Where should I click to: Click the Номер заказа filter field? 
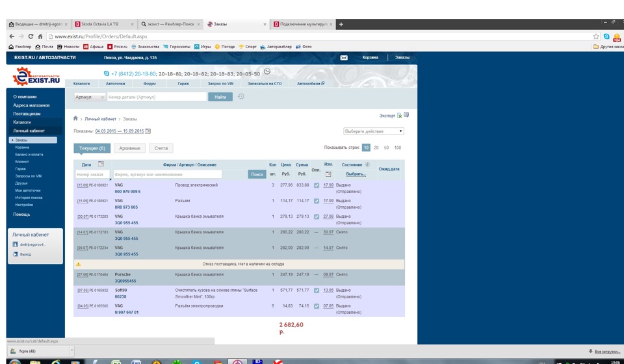coord(92,174)
